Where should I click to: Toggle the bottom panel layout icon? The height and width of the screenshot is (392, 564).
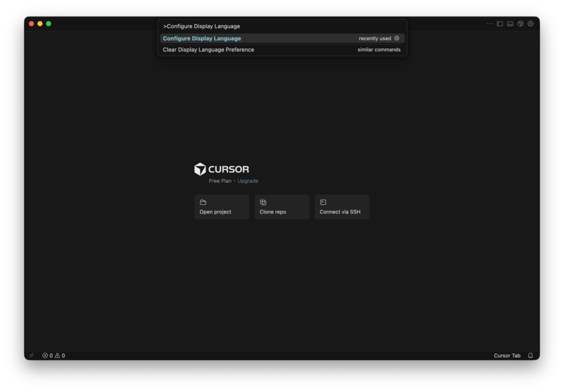click(x=510, y=24)
